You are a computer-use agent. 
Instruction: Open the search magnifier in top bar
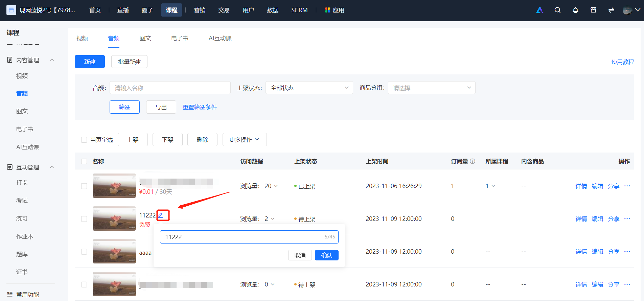pyautogui.click(x=557, y=10)
